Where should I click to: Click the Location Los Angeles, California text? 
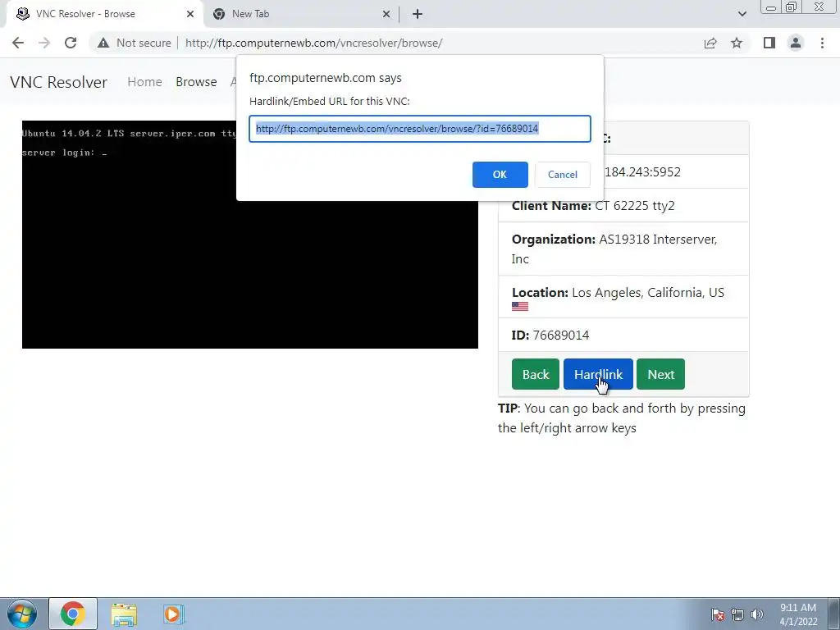point(618,293)
